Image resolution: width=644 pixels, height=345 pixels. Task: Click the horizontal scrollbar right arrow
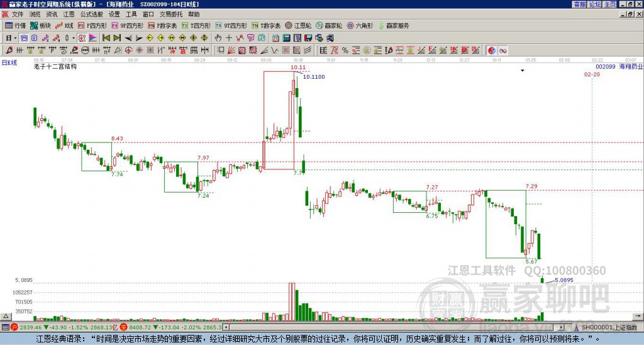[562, 327]
